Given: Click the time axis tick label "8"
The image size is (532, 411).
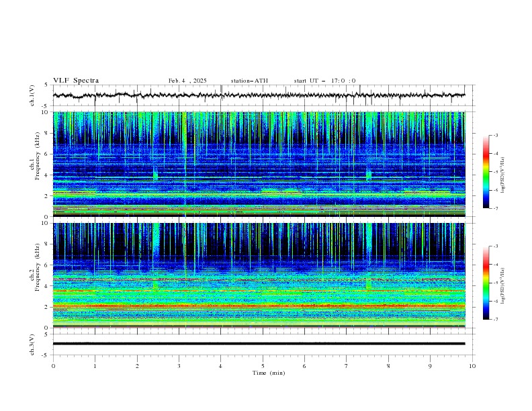Looking at the screenshot, I should 388,366.
